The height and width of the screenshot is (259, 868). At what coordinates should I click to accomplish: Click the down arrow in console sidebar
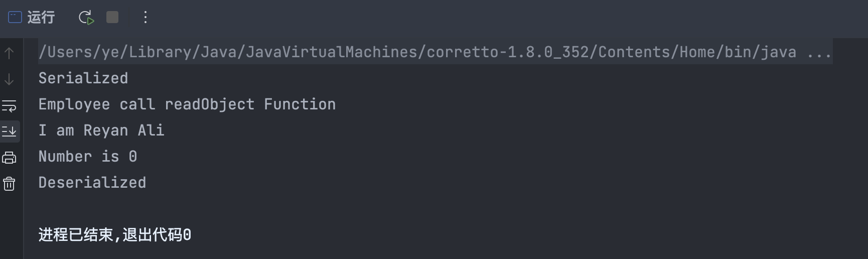(x=9, y=79)
